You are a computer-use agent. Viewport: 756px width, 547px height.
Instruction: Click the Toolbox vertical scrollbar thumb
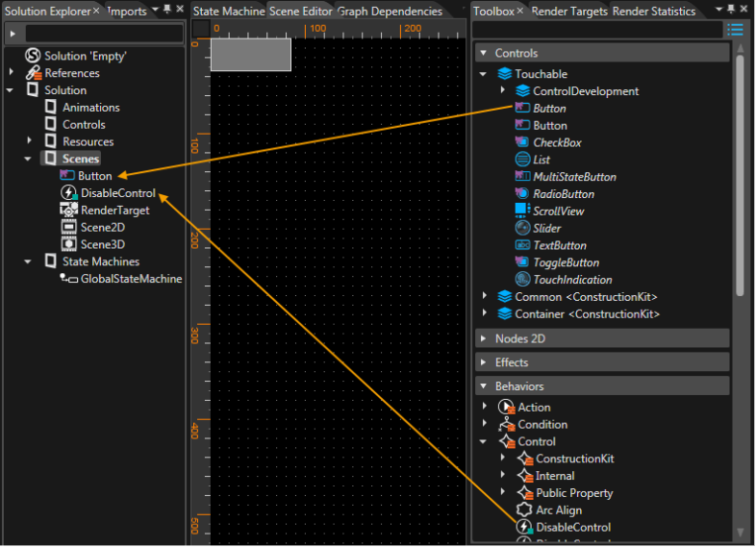pyautogui.click(x=740, y=174)
